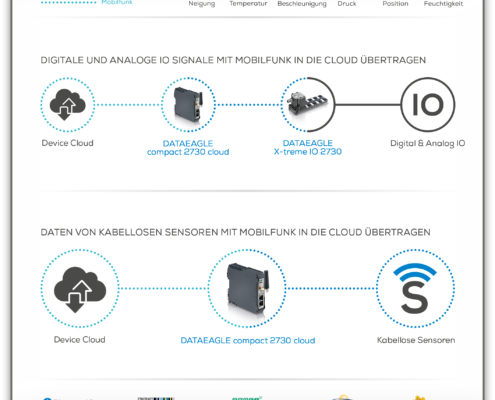Click the Device Cloud label under the small cloud icon
Viewport: 495px width, 400px height.
pos(68,143)
